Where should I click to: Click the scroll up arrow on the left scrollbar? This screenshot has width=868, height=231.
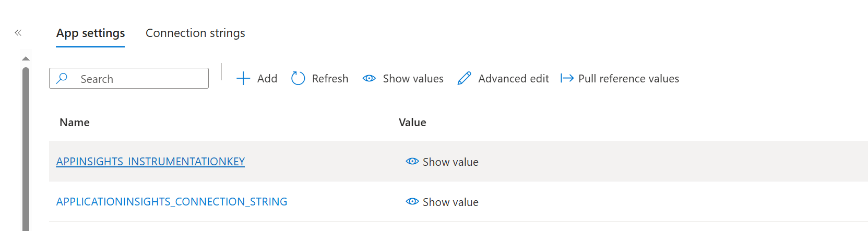click(x=26, y=58)
